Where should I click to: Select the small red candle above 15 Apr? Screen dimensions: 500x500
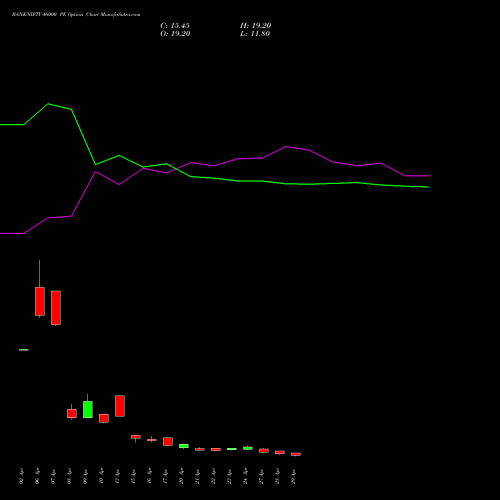pos(136,437)
